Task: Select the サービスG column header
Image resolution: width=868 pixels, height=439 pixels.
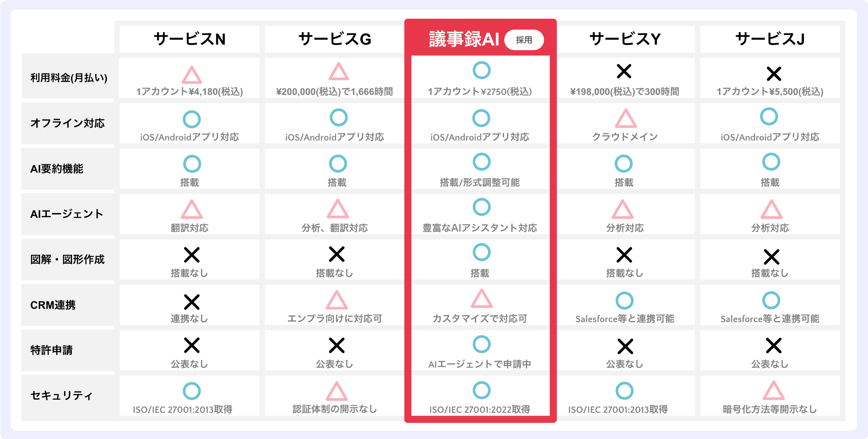Action: [335, 39]
